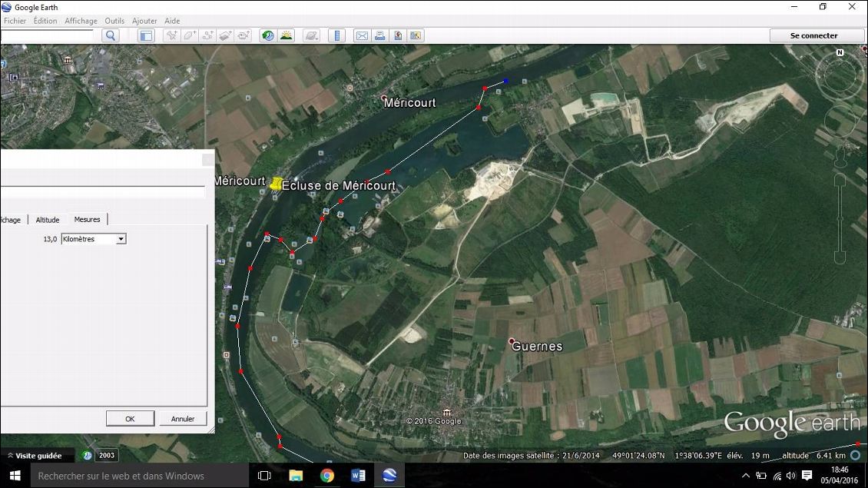868x488 pixels.
Task: Select the add path tool
Action: 207,35
